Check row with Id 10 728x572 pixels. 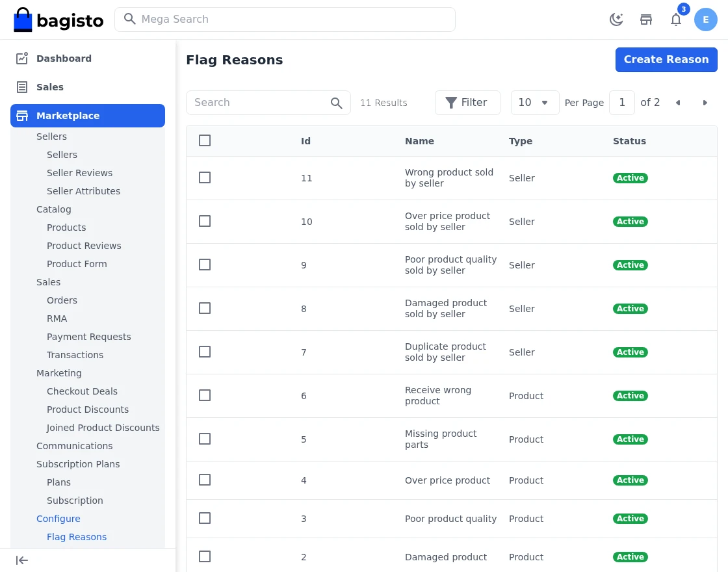coord(205,222)
